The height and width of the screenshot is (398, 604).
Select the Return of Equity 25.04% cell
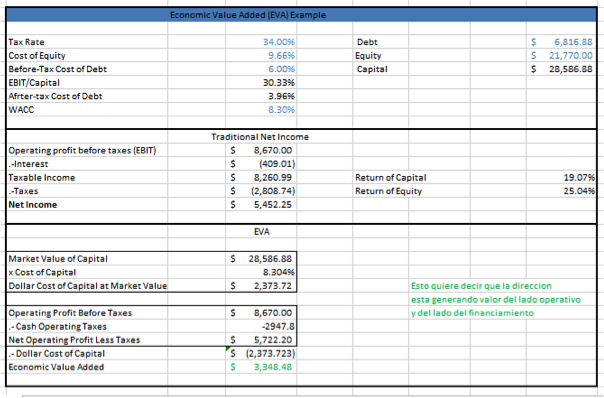click(561, 191)
